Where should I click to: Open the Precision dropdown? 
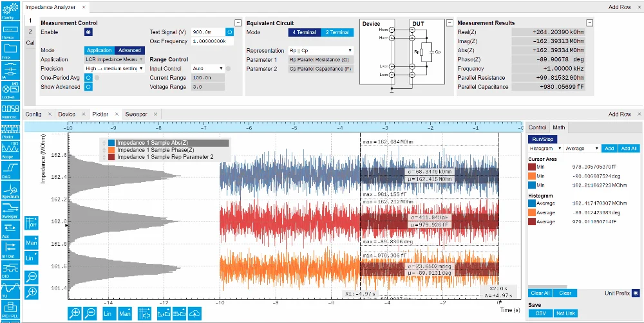click(x=115, y=69)
